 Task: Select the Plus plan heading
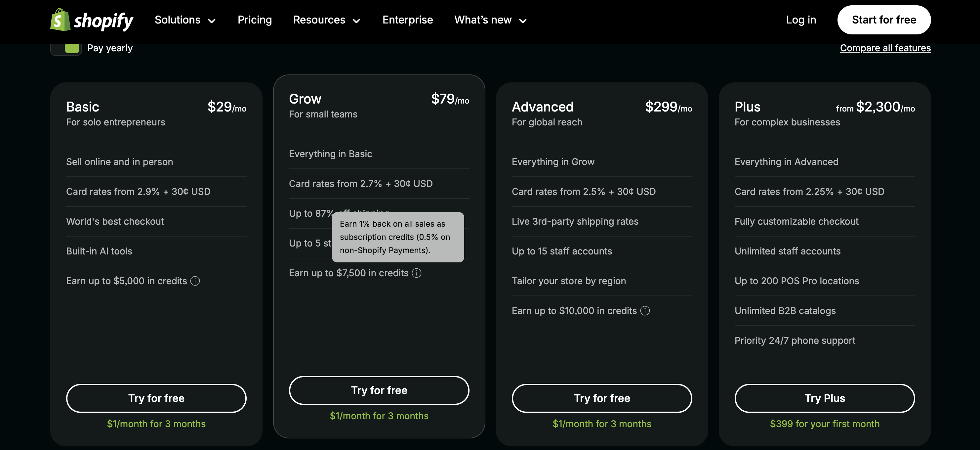(747, 107)
